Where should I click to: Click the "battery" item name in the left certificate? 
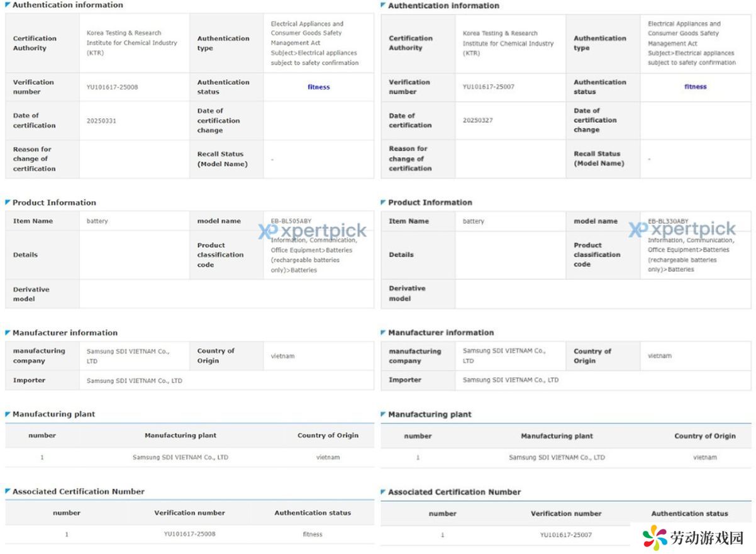coord(97,221)
